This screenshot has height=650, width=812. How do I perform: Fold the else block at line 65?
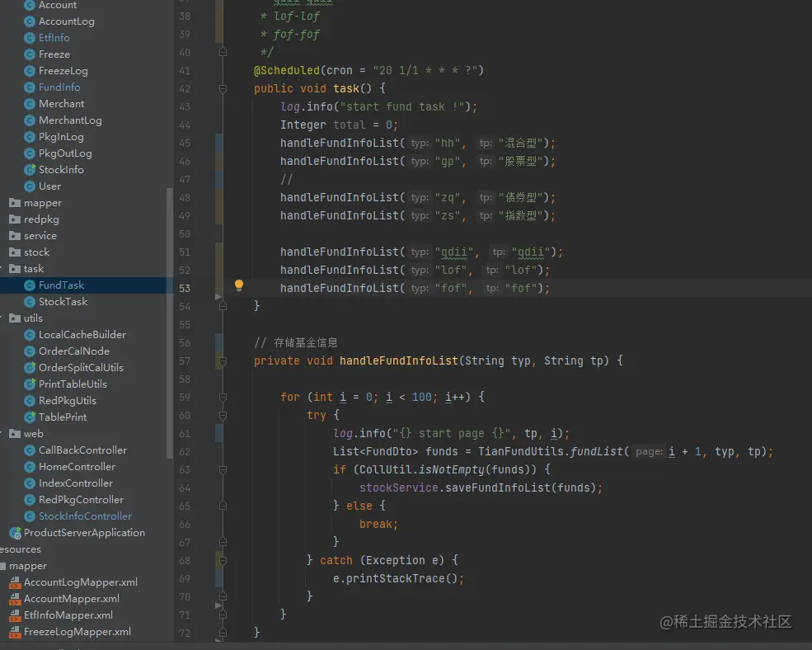coord(223,506)
